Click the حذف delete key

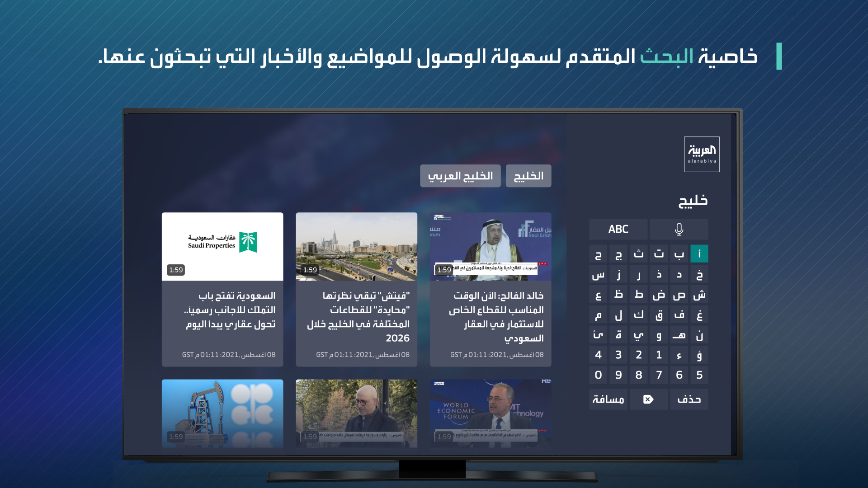pyautogui.click(x=689, y=399)
